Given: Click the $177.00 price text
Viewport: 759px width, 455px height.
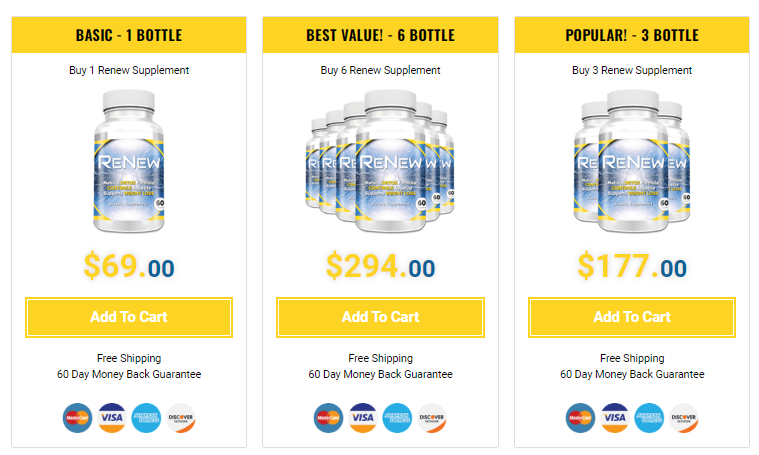Looking at the screenshot, I should click(x=632, y=266).
